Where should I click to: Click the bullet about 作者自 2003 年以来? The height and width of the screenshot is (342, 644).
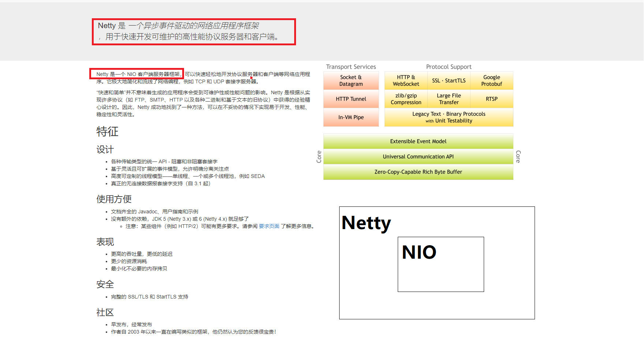pyautogui.click(x=194, y=332)
